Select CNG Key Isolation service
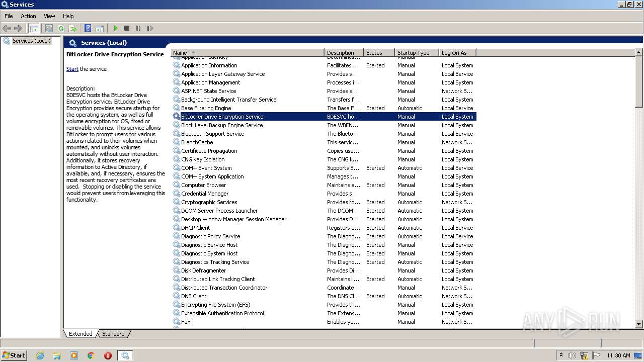Viewport: 644px width, 362px height. pyautogui.click(x=324, y=159)
